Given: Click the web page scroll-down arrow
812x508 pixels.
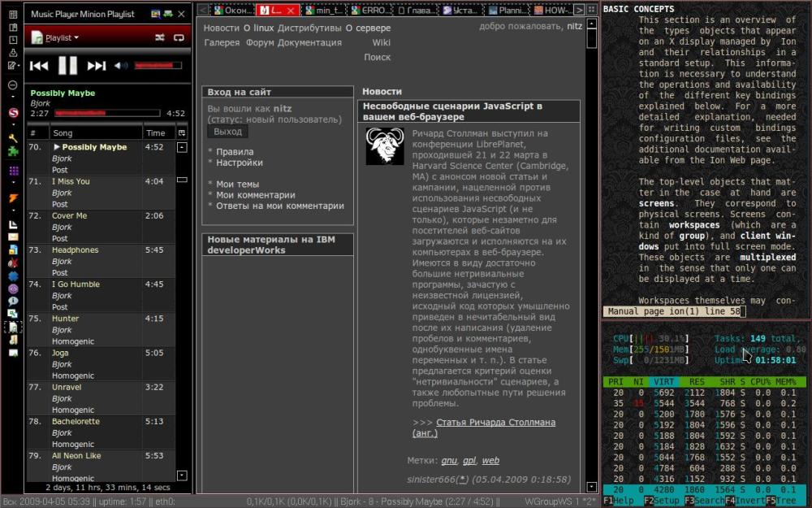Looking at the screenshot, I should pyautogui.click(x=591, y=487).
